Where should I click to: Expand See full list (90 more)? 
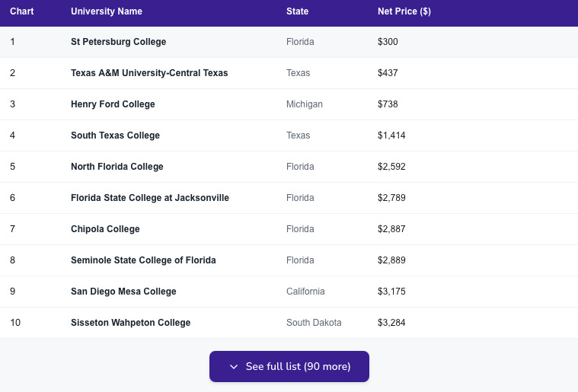(x=289, y=367)
